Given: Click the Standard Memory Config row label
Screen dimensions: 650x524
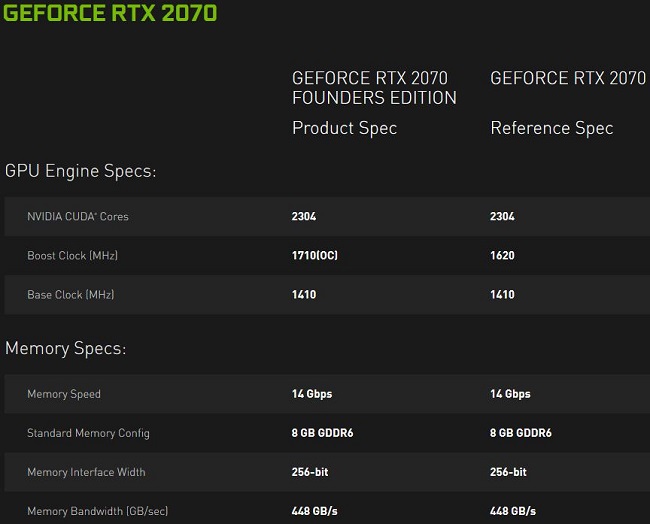Looking at the screenshot, I should 88,433.
